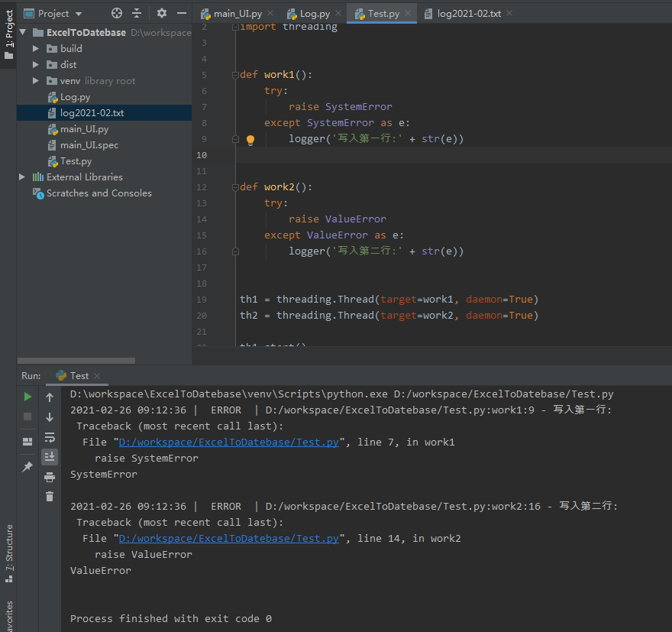Image resolution: width=672 pixels, height=632 pixels.
Task: Collapse all nodes in the Project tree
Action: 137,13
